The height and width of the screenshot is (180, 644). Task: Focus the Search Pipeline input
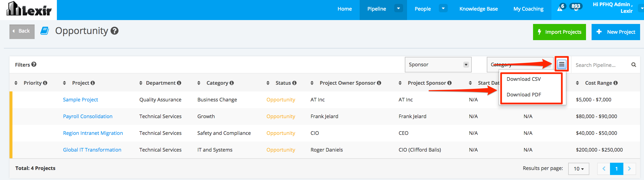[601, 65]
